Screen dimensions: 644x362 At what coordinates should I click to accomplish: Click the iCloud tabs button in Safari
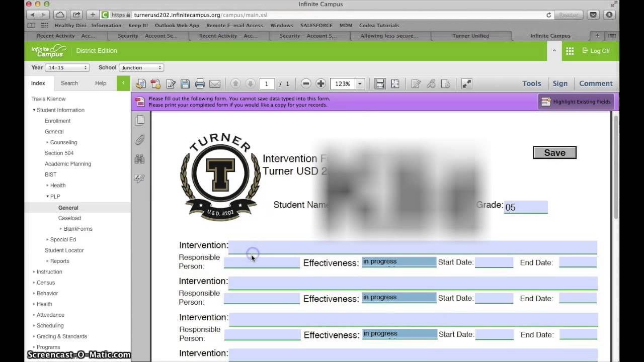tap(59, 15)
